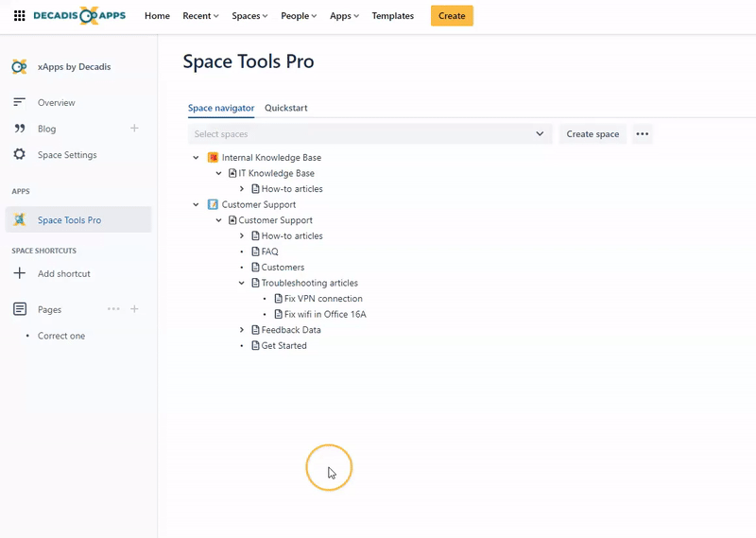The height and width of the screenshot is (538, 756).
Task: Open the app switcher grid icon
Action: click(19, 16)
